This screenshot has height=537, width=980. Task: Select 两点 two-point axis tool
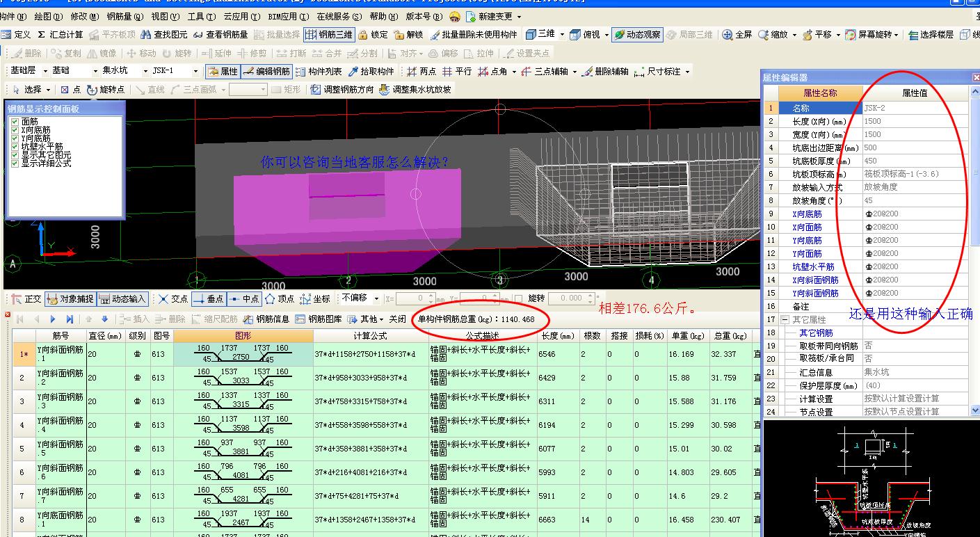(x=421, y=71)
